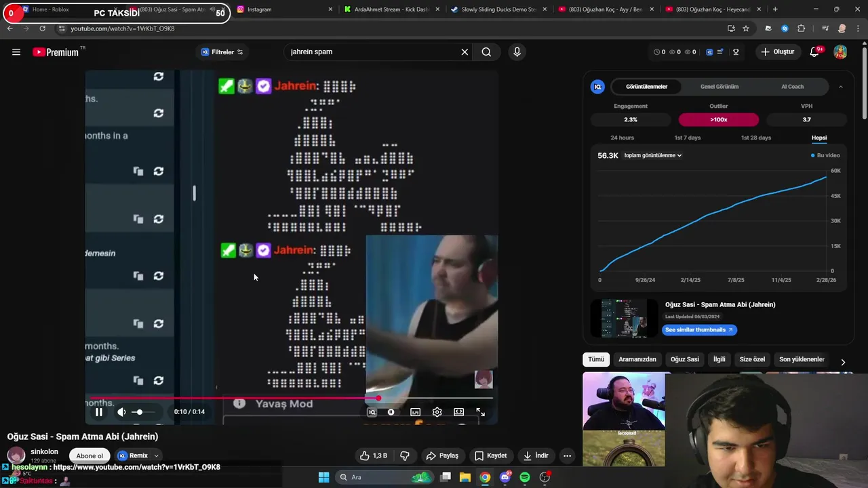Bookmark this page with star icon

[x=746, y=28]
